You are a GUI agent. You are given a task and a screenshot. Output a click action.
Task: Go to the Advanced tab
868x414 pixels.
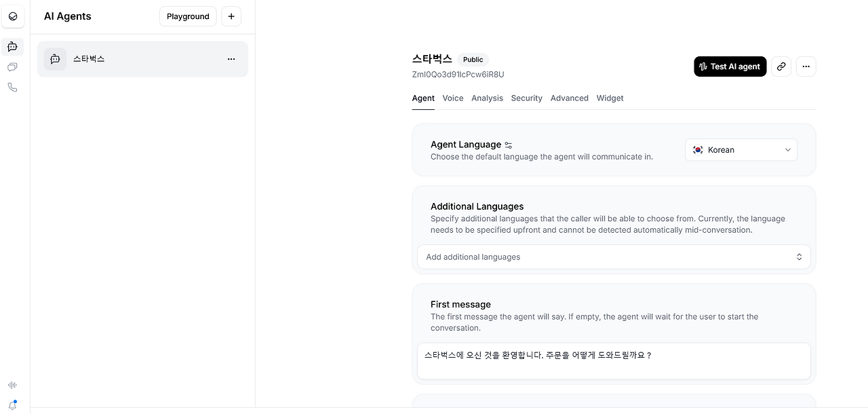tap(570, 98)
